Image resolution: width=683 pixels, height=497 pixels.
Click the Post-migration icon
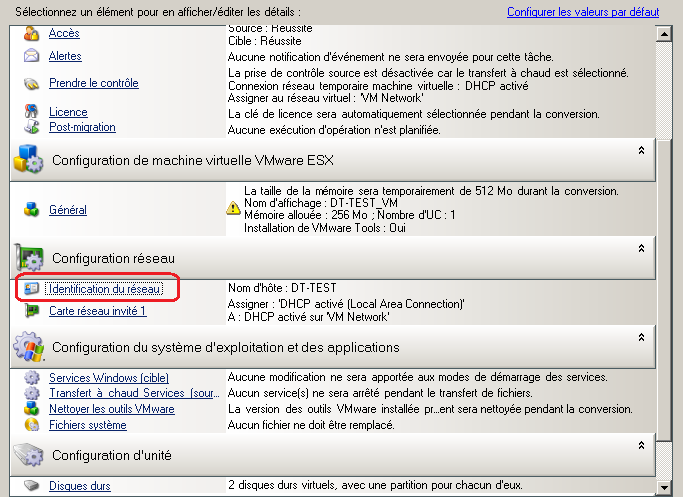[x=31, y=127]
